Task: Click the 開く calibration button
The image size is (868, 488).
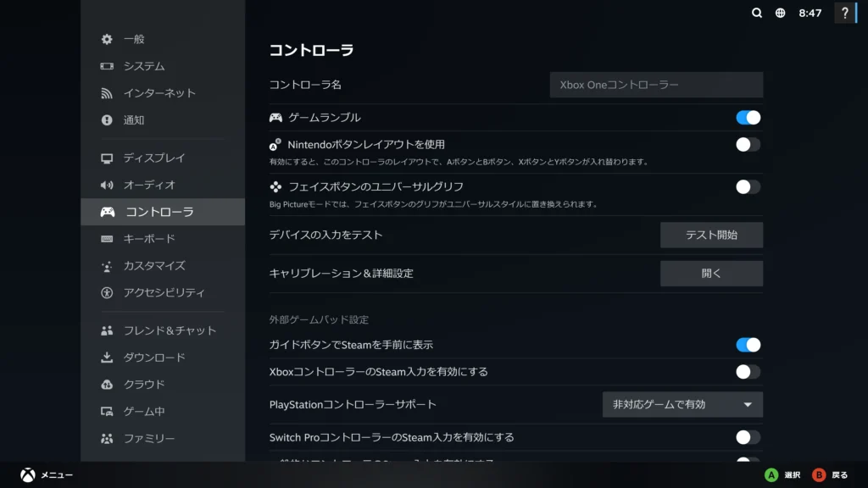Action: point(711,274)
